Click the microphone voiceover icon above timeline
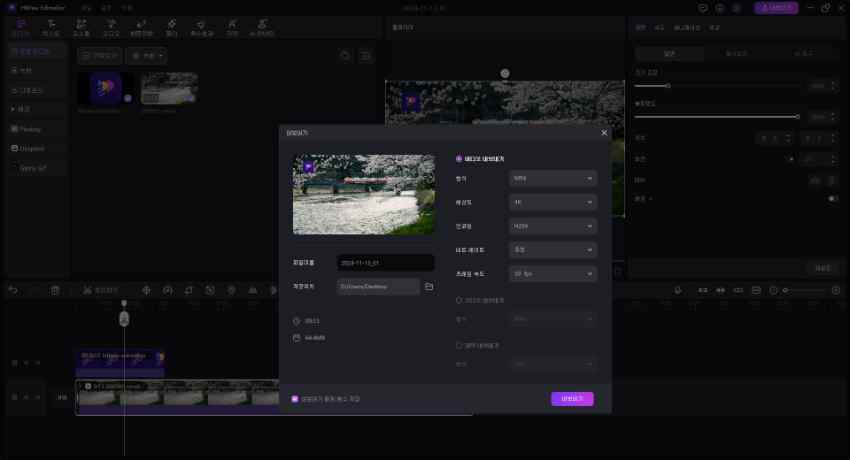This screenshot has width=850, height=460. 677,290
